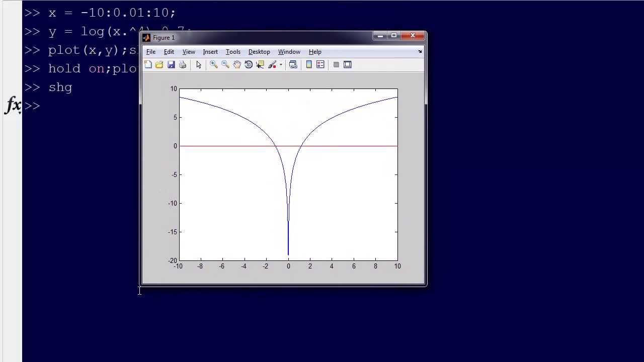Open the View menu

tap(189, 52)
